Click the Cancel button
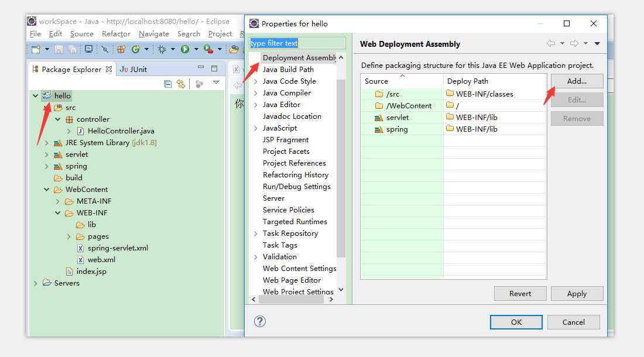644x357 pixels. (573, 322)
